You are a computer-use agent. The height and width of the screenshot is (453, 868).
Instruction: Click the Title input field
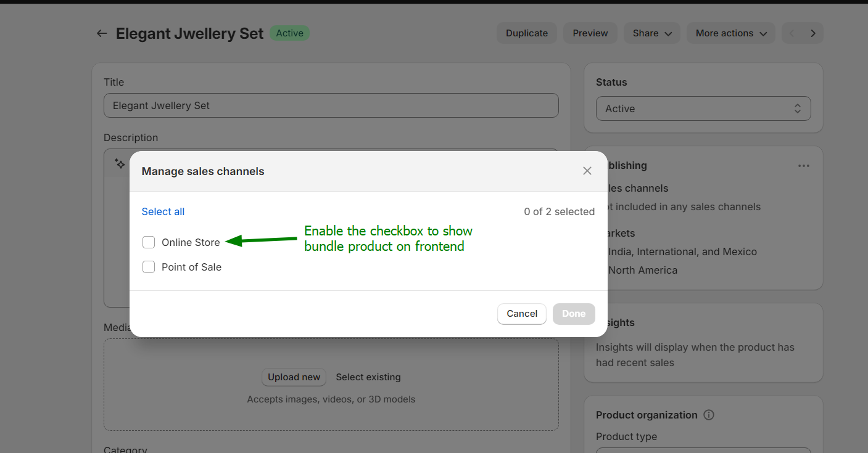(331, 105)
